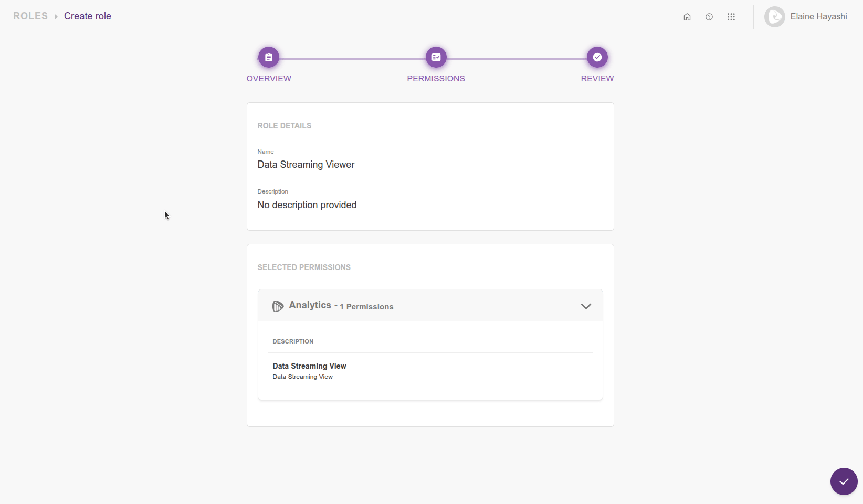This screenshot has height=504, width=863.
Task: Click Elaine Hayashi's profile avatar
Action: pyautogui.click(x=774, y=16)
